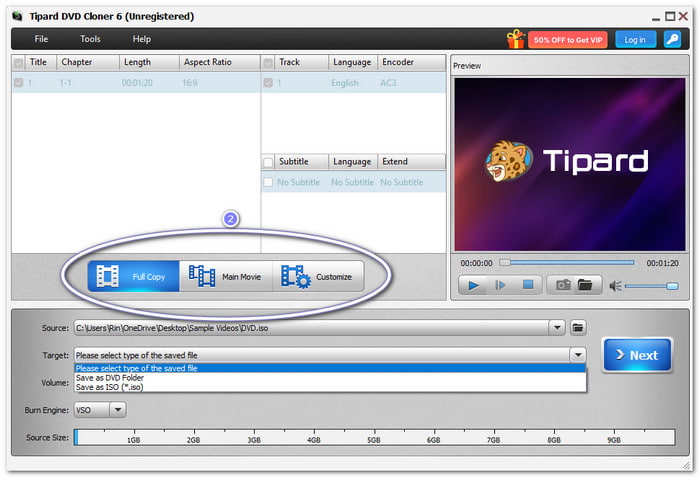Image resolution: width=700 pixels, height=478 pixels.
Task: Click the '00:01:20' length cell
Action: 137,83
